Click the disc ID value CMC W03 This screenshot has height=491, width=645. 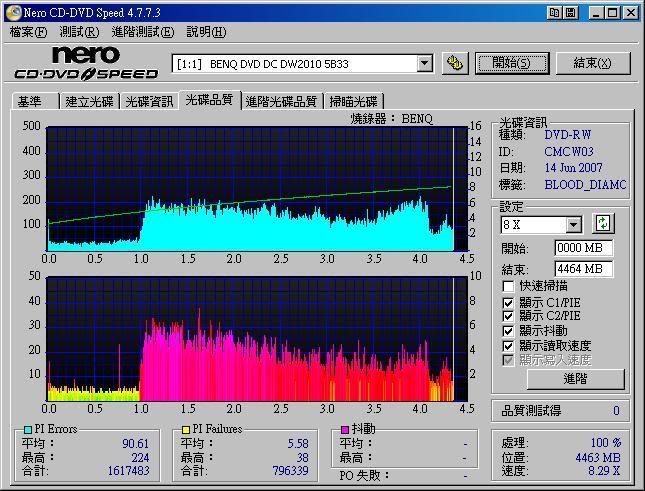(x=569, y=152)
